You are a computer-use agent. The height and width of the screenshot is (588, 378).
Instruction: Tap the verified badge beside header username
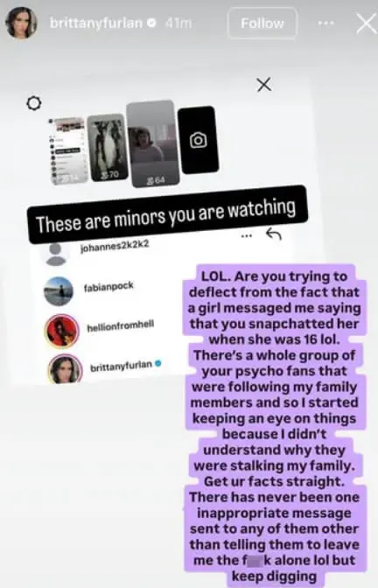[x=152, y=24]
